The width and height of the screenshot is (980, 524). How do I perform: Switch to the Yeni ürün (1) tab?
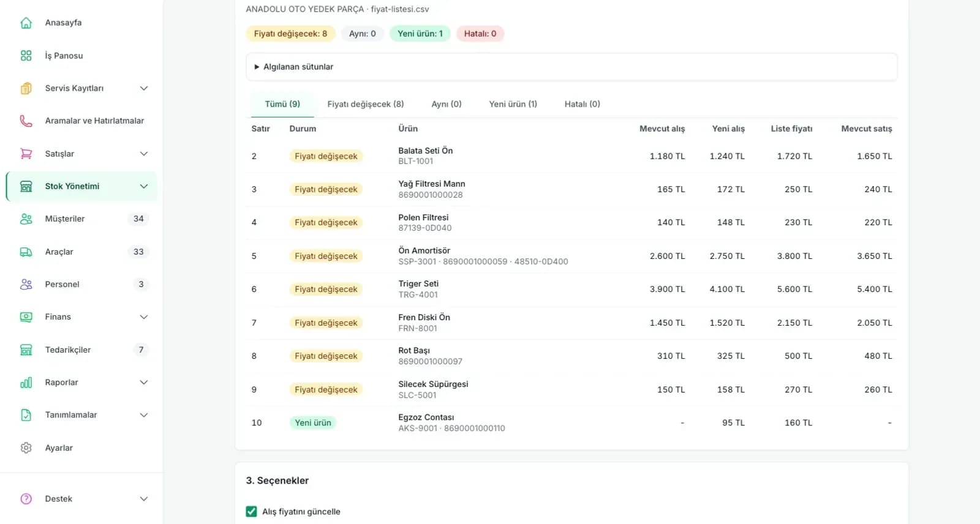click(513, 104)
